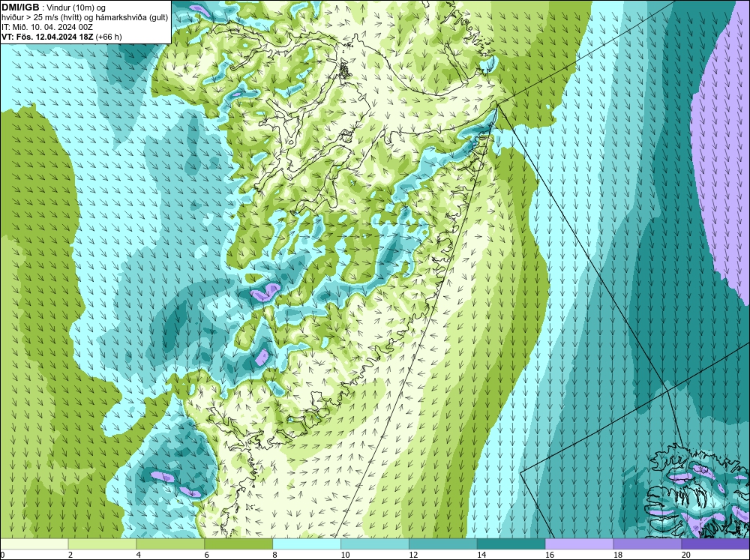Click the scale label '2'
Image resolution: width=750 pixels, height=560 pixels.
point(70,555)
